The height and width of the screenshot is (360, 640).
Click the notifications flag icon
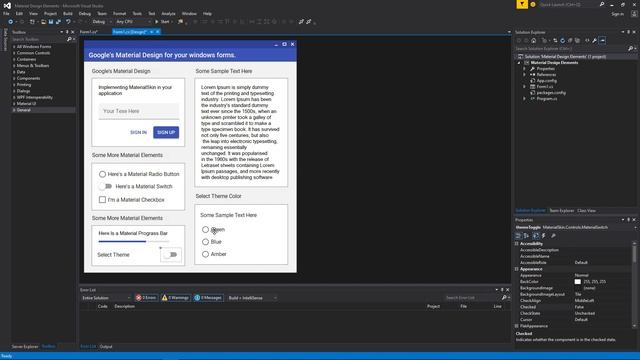(x=522, y=4)
